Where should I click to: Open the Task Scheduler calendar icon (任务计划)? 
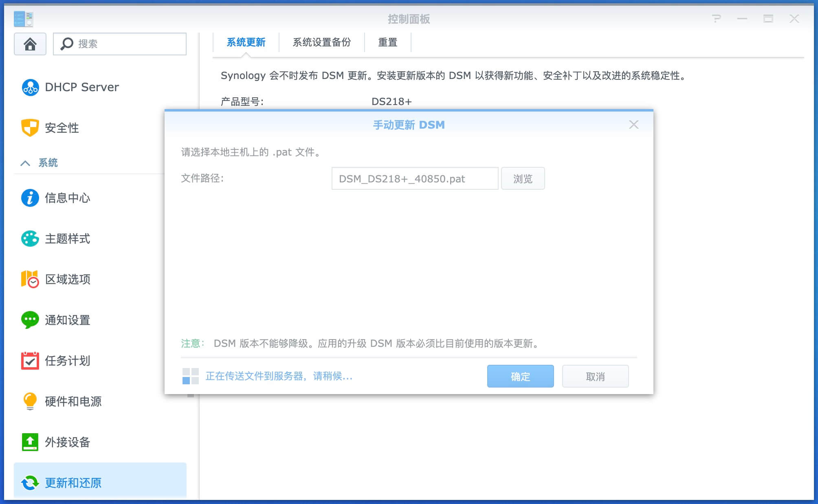[x=30, y=361]
